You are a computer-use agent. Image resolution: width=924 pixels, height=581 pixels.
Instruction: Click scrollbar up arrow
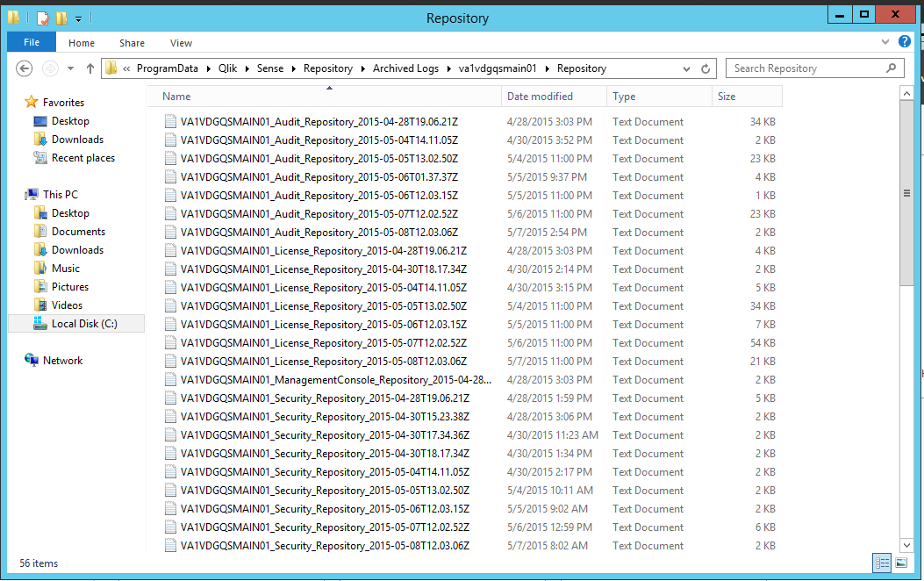pyautogui.click(x=906, y=93)
